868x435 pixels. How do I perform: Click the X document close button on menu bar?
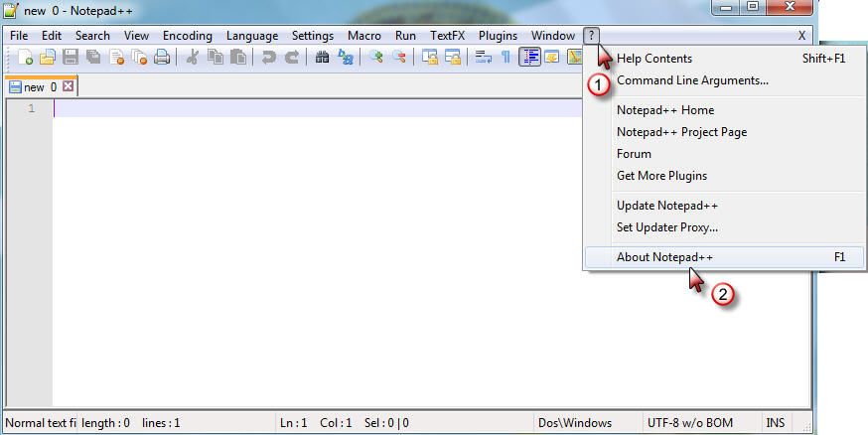click(801, 36)
